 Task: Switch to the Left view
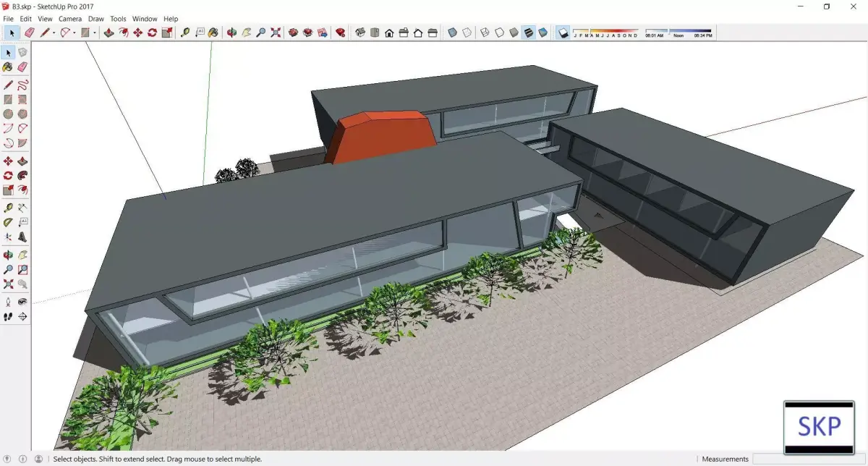(x=433, y=33)
